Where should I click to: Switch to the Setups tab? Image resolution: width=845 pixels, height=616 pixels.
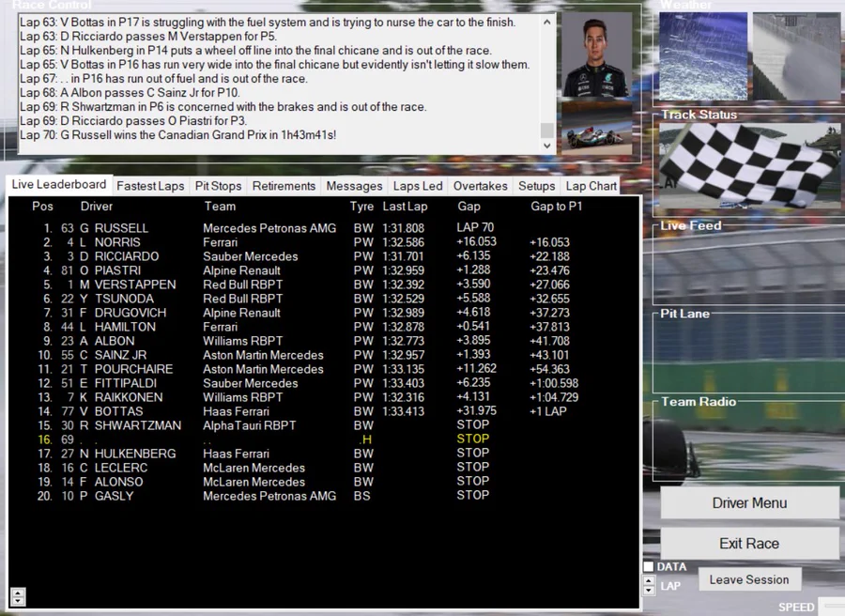(x=537, y=186)
